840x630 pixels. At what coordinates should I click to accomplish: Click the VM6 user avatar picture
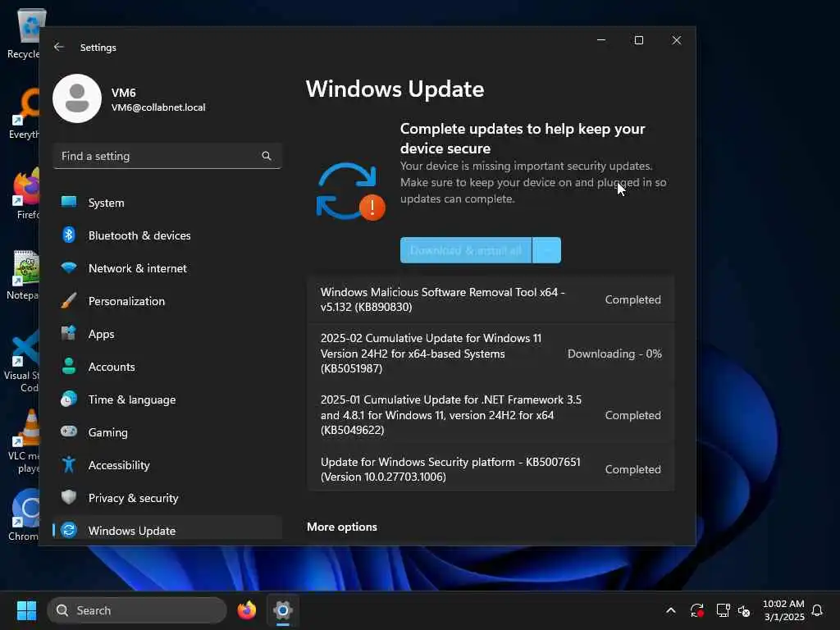coord(77,98)
